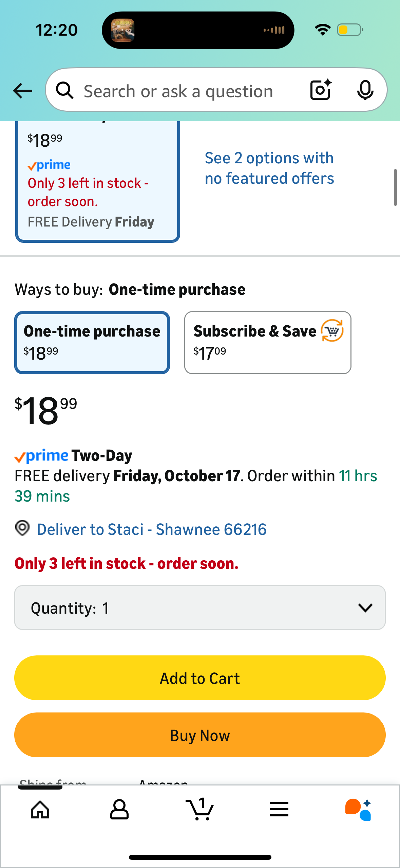The height and width of the screenshot is (868, 400).
Task: Tap Deliver to Staci - Shawnee 66216 link
Action: coord(152,529)
